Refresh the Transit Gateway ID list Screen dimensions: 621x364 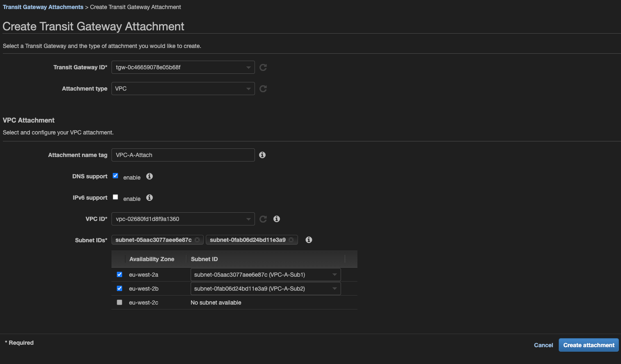(x=263, y=67)
